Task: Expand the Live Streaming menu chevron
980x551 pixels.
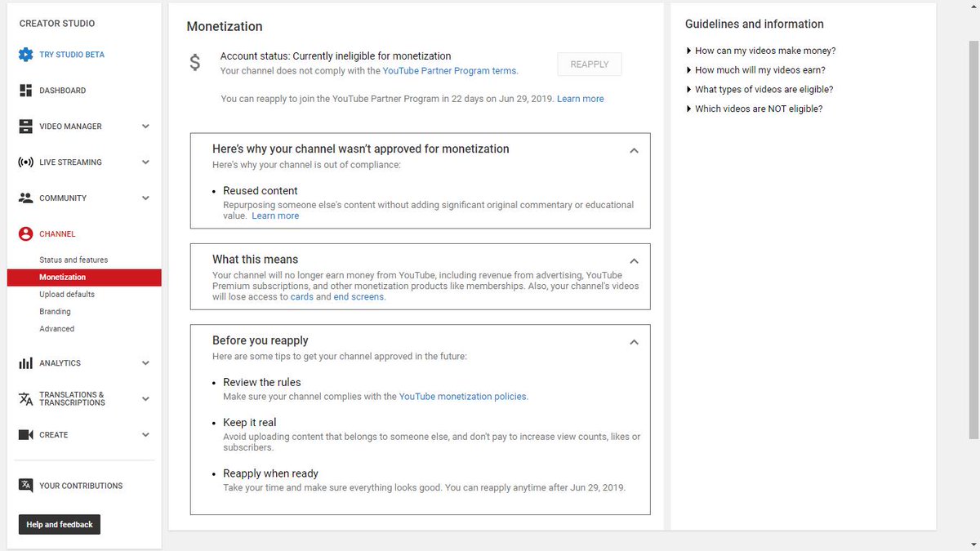Action: click(145, 162)
